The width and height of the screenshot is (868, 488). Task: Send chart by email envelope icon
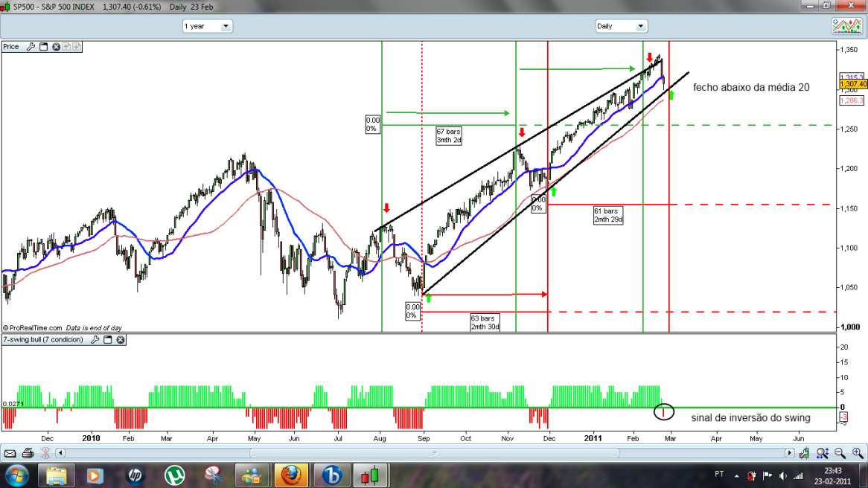pyautogui.click(x=10, y=454)
